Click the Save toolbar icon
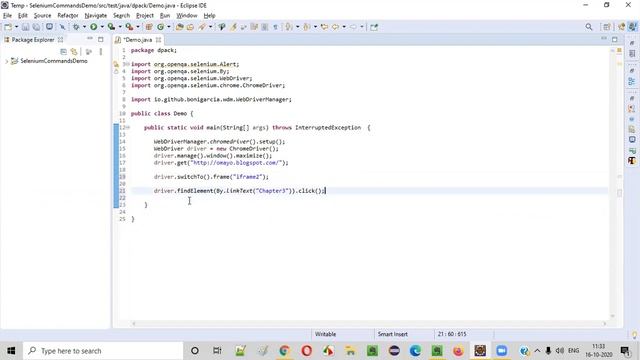This screenshot has width=640, height=360. [x=25, y=27]
